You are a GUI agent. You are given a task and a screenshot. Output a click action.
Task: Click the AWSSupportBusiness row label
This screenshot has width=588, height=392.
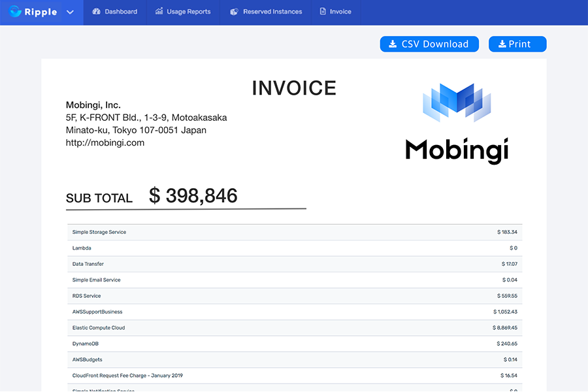[97, 312]
